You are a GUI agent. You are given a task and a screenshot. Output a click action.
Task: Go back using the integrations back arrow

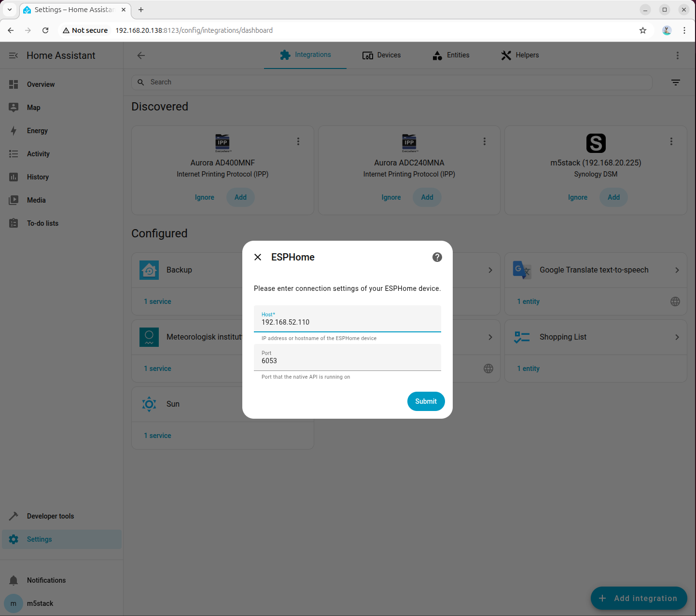[141, 55]
